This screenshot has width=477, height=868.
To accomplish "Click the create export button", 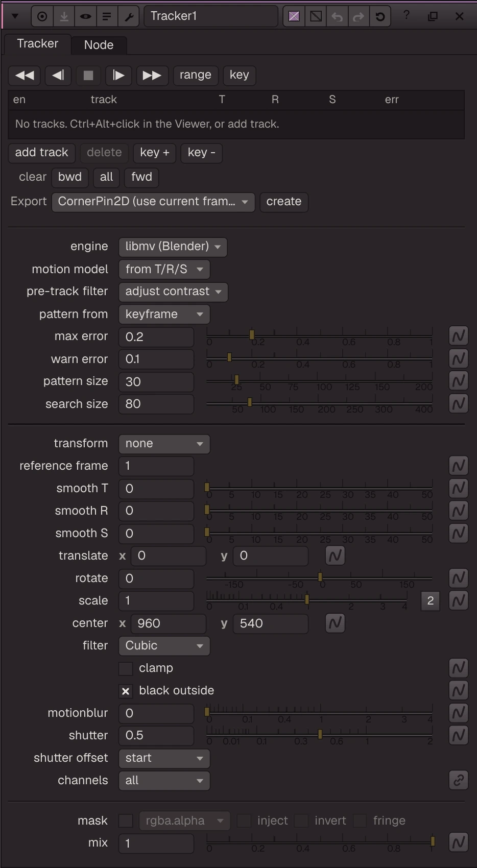I will [x=284, y=202].
